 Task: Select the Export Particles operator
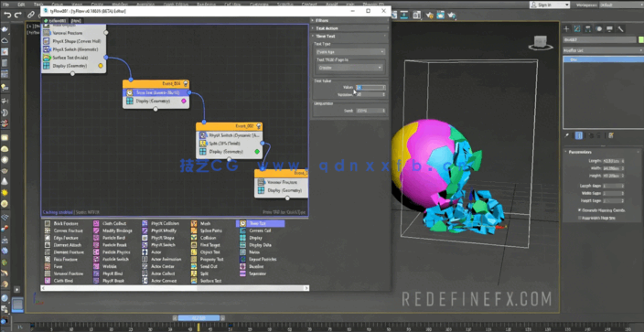coord(258,259)
